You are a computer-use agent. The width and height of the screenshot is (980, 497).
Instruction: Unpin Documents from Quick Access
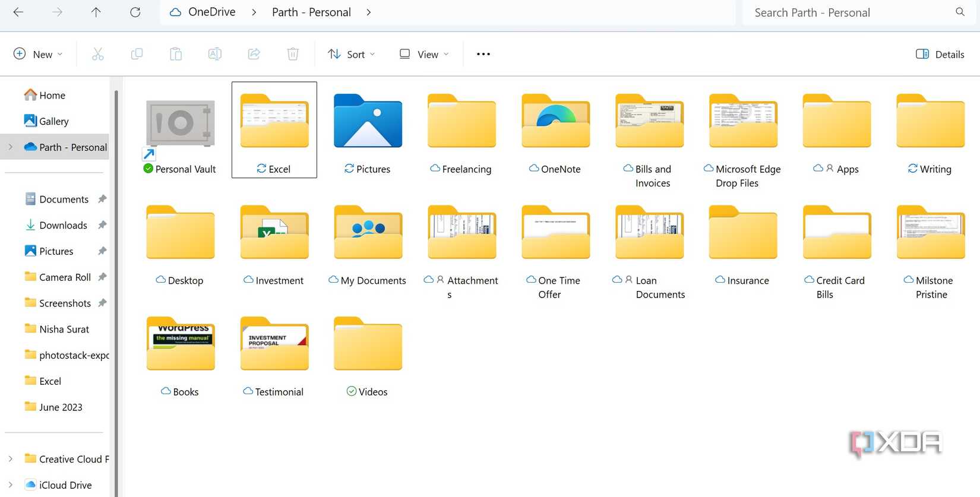point(102,200)
